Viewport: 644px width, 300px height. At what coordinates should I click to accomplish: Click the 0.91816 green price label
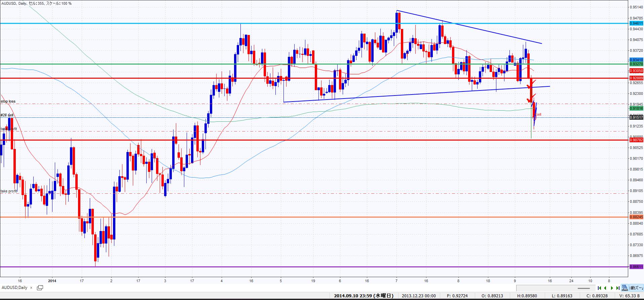(x=636, y=108)
